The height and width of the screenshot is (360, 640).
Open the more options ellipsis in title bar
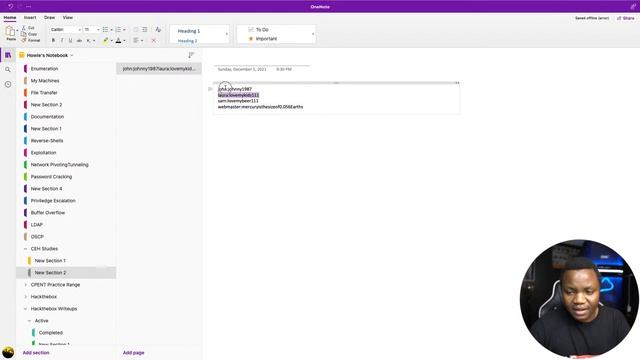point(29,7)
